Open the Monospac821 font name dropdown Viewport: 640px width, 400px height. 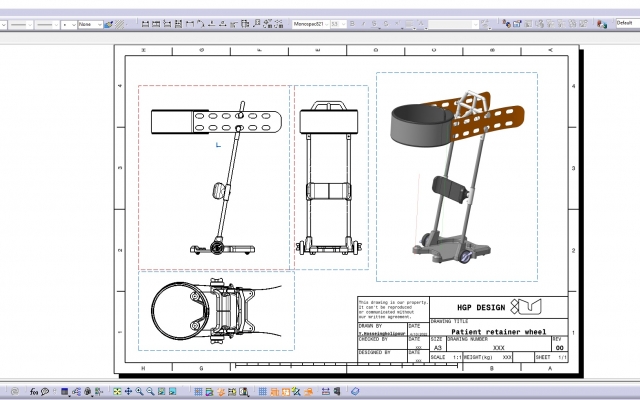(x=311, y=24)
